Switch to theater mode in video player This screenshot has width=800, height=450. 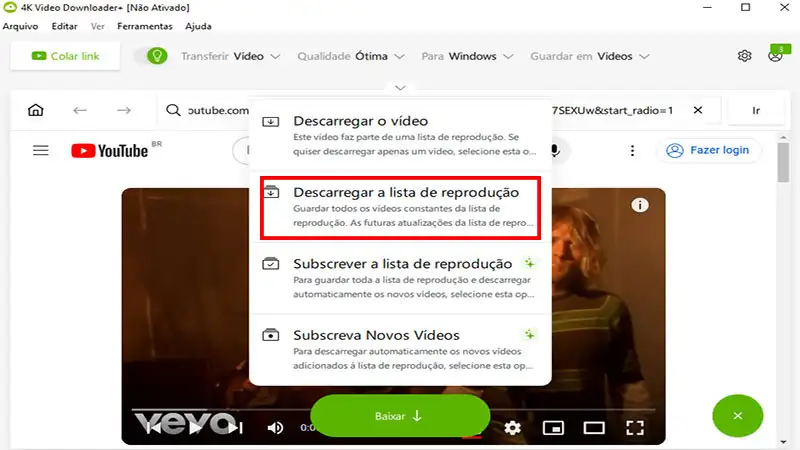coord(594,428)
